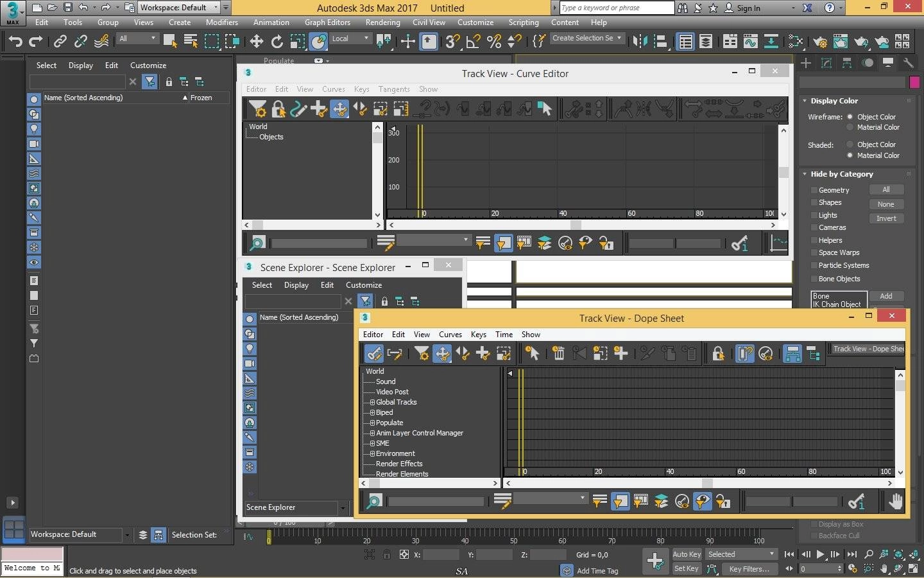924x578 pixels.
Task: Open Graph Editors menu
Action: (x=327, y=22)
